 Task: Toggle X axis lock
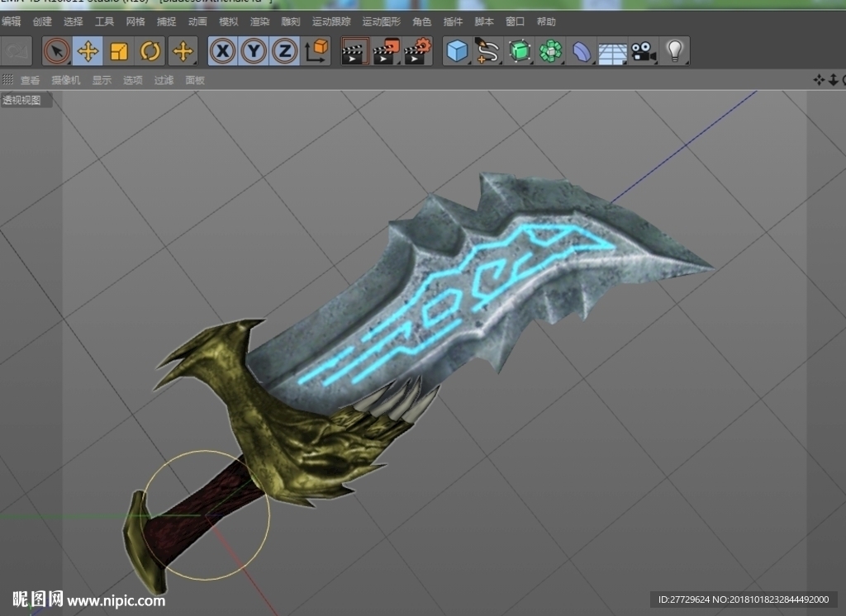click(x=223, y=52)
